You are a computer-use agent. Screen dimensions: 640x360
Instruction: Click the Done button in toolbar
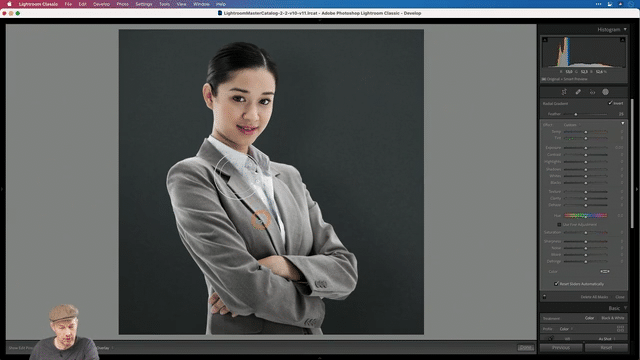(x=525, y=348)
